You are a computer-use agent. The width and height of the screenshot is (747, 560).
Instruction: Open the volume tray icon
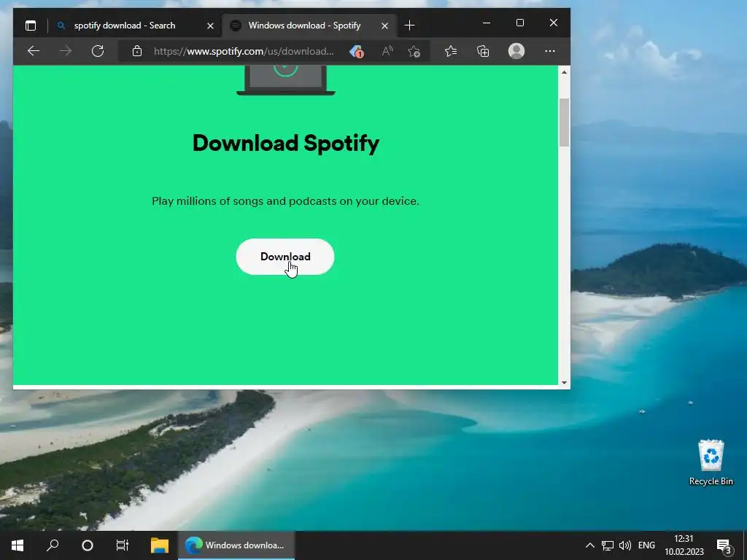pos(624,545)
